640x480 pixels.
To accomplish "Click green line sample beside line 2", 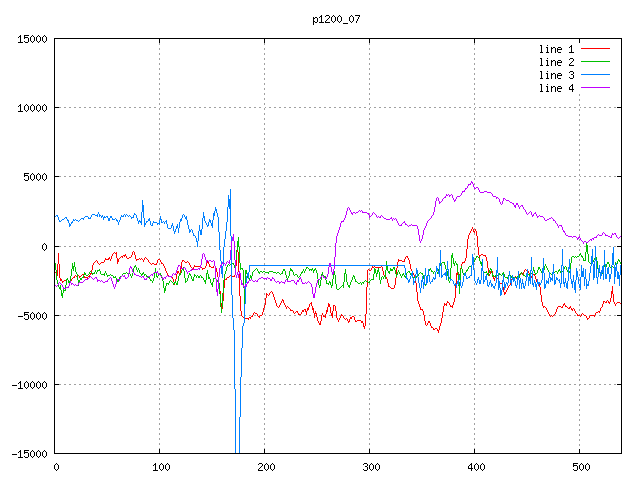I will click(595, 62).
